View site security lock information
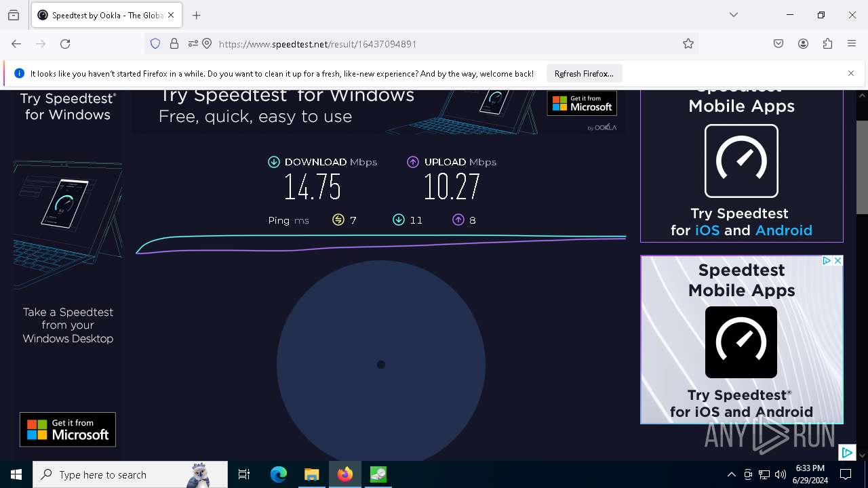This screenshot has height=488, width=868. click(x=174, y=44)
